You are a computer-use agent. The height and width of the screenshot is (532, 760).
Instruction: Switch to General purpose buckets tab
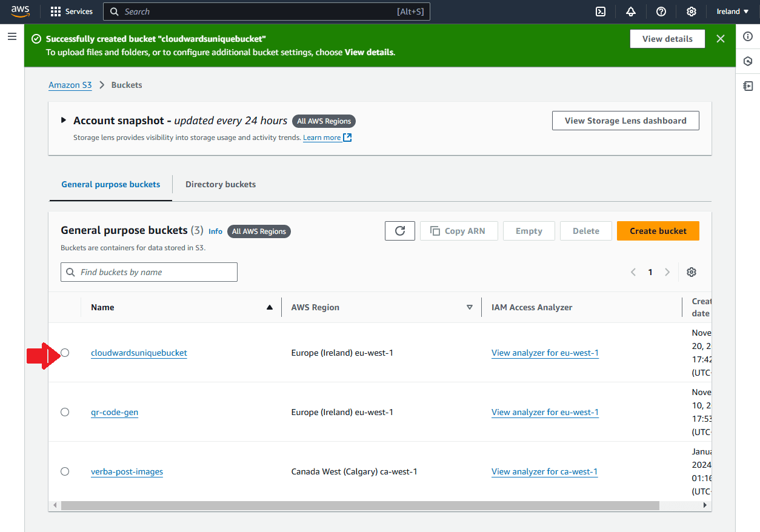[x=111, y=184]
